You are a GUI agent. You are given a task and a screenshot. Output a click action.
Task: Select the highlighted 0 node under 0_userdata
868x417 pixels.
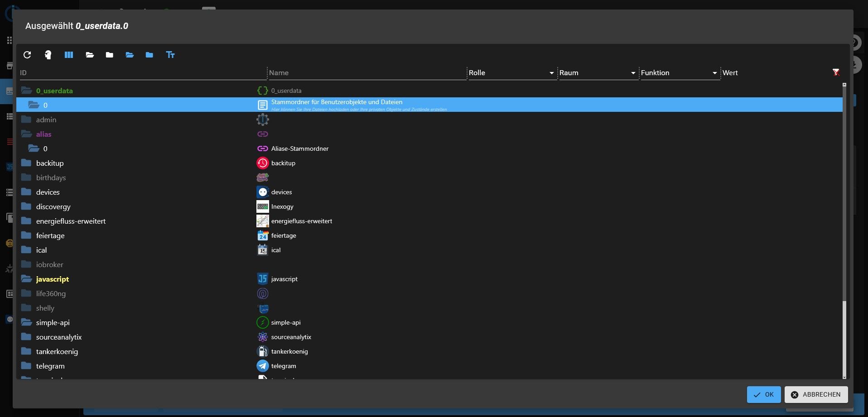(429, 105)
